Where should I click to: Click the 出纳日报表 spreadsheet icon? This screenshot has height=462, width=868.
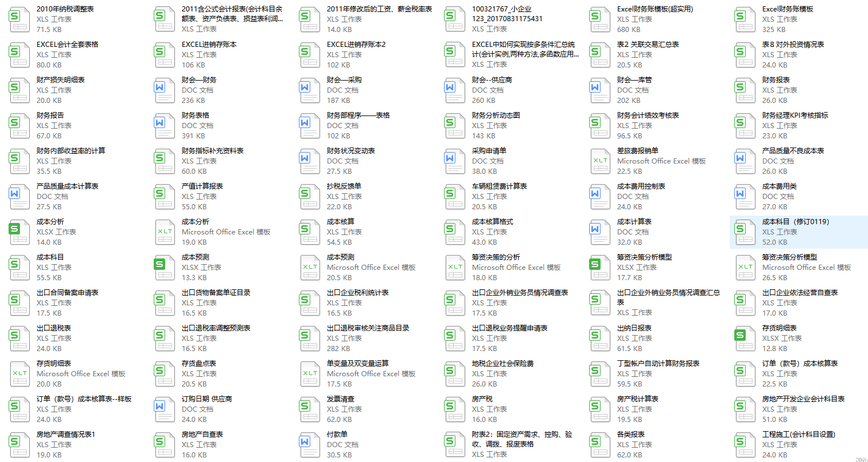tap(600, 338)
